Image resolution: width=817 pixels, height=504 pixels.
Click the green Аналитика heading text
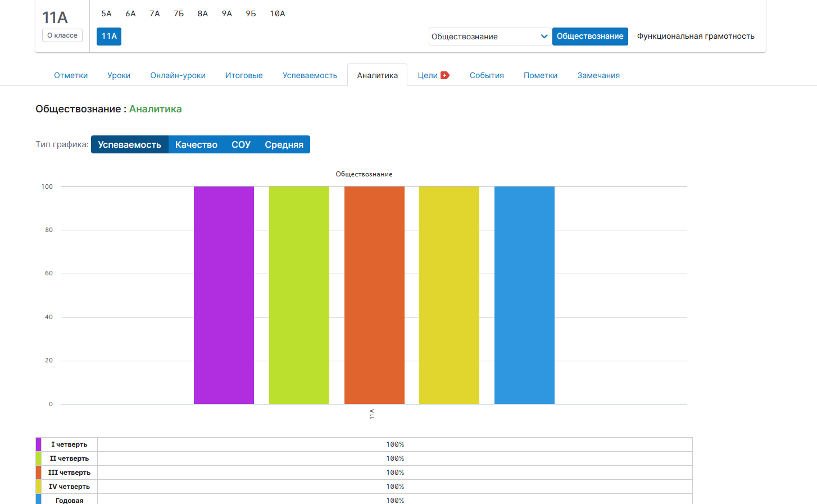pos(156,109)
